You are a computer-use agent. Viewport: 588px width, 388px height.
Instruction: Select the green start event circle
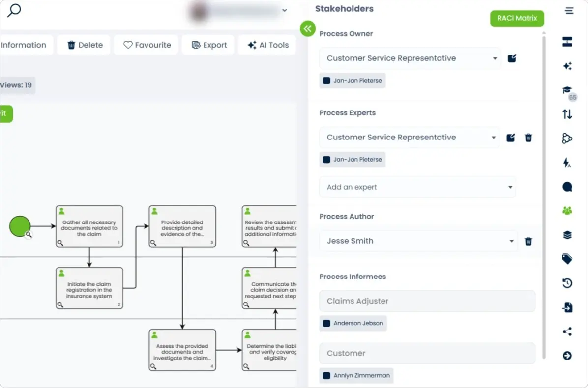tap(20, 227)
